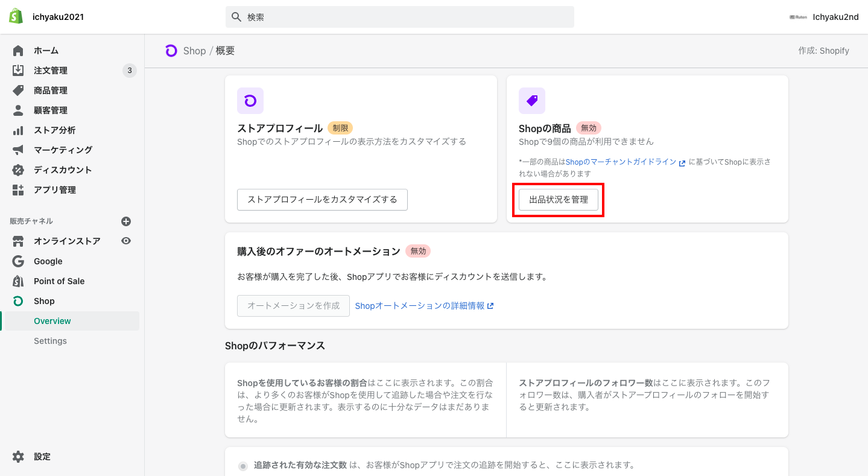This screenshot has width=868, height=476.
Task: Click the Shop breadcrumb link
Action: tap(194, 51)
